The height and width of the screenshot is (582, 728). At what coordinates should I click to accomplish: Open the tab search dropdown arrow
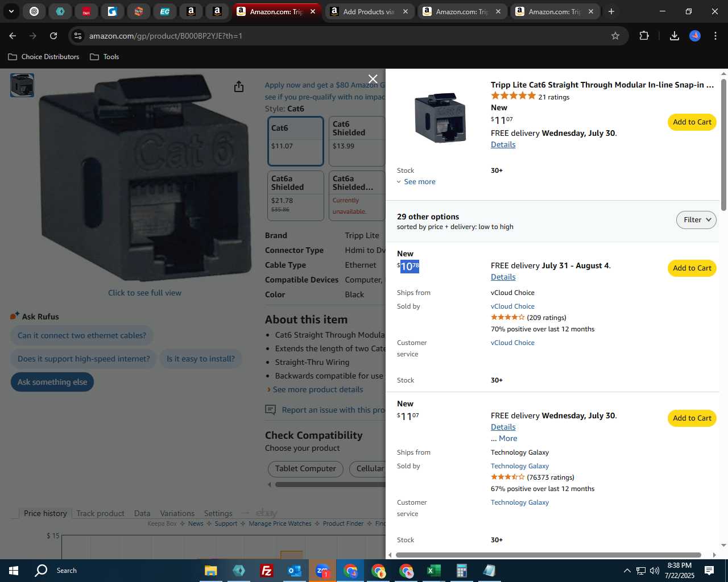click(x=11, y=11)
